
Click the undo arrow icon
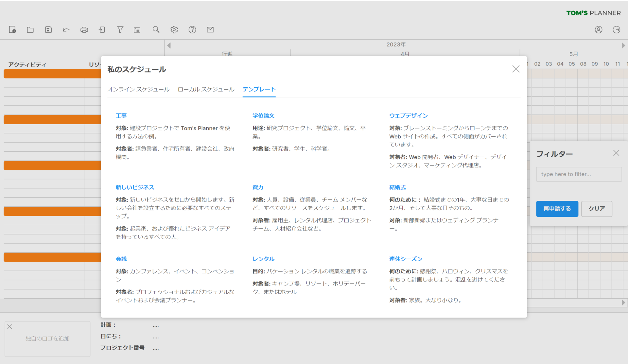tap(66, 30)
